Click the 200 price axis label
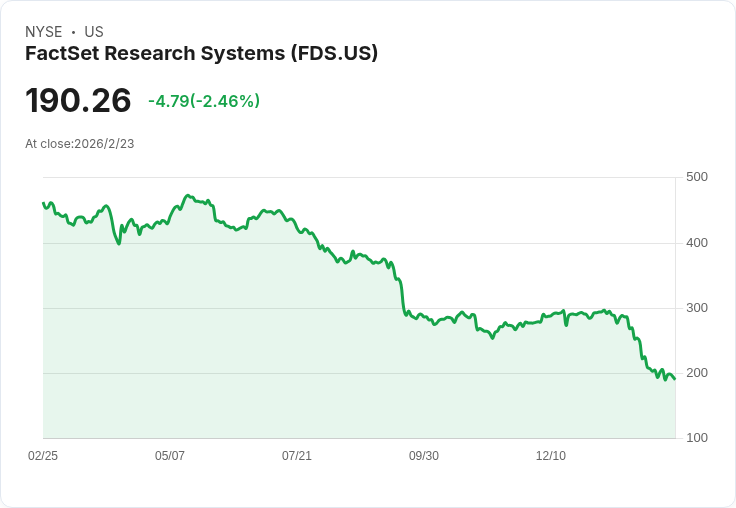This screenshot has width=736, height=508. click(x=697, y=373)
